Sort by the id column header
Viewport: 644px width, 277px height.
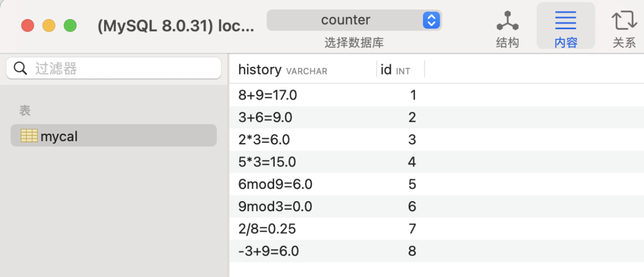click(x=386, y=70)
